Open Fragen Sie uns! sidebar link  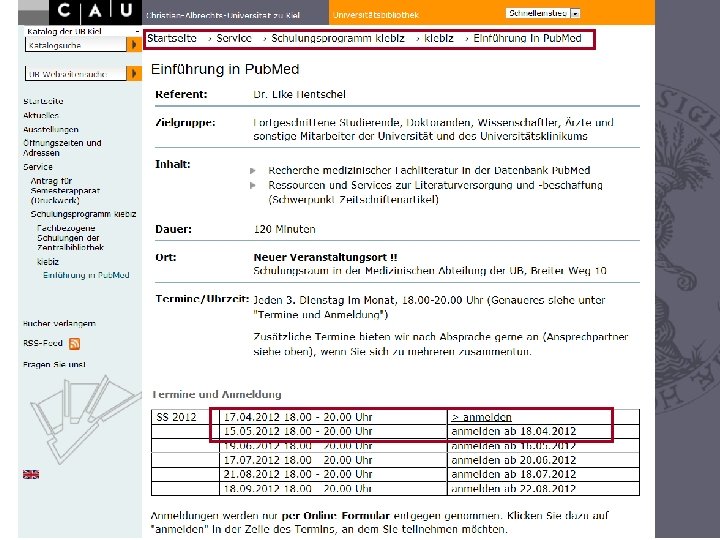pyautogui.click(x=54, y=365)
